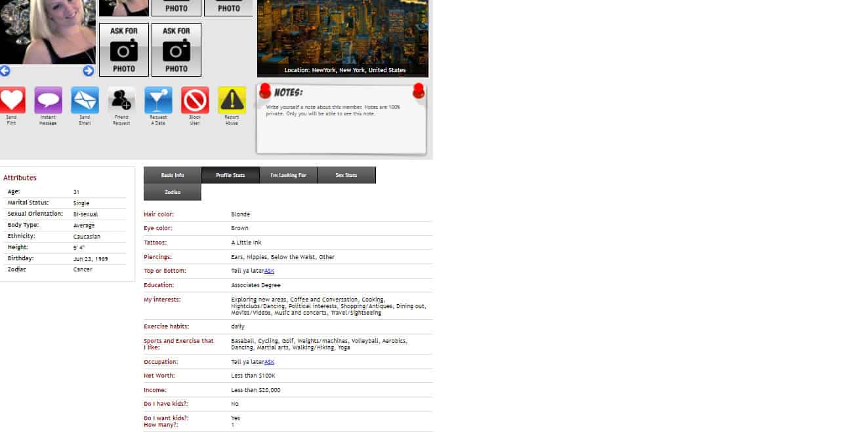Image resolution: width=868 pixels, height=432 pixels.
Task: Click the Location: New York caption
Action: [x=345, y=70]
